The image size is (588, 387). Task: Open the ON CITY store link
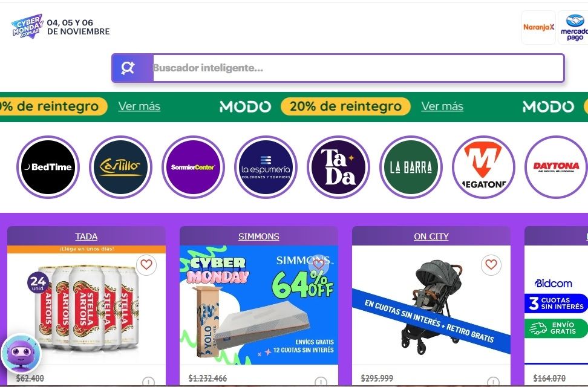coord(431,236)
